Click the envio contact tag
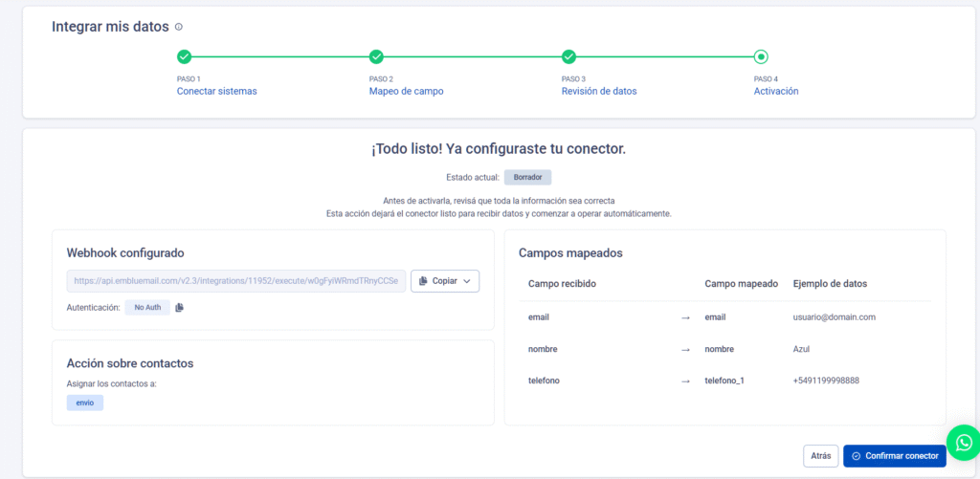The height and width of the screenshot is (479, 980). [84, 403]
